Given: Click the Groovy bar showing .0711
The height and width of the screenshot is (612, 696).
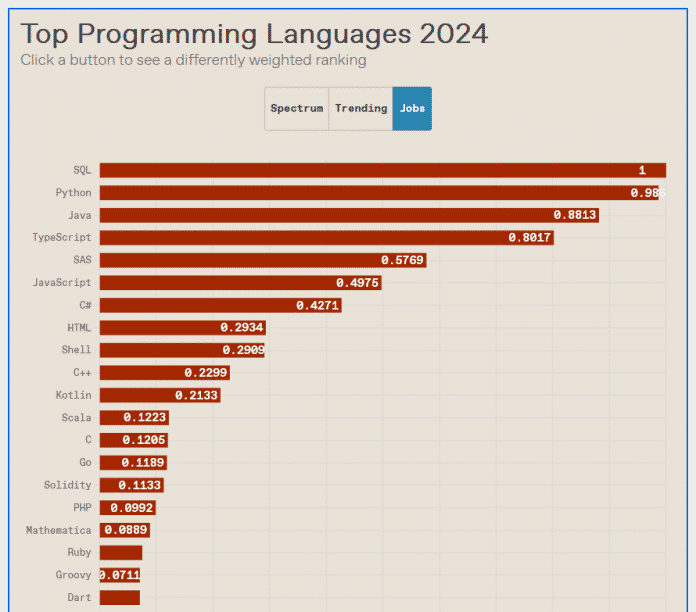Looking at the screenshot, I should tap(120, 575).
